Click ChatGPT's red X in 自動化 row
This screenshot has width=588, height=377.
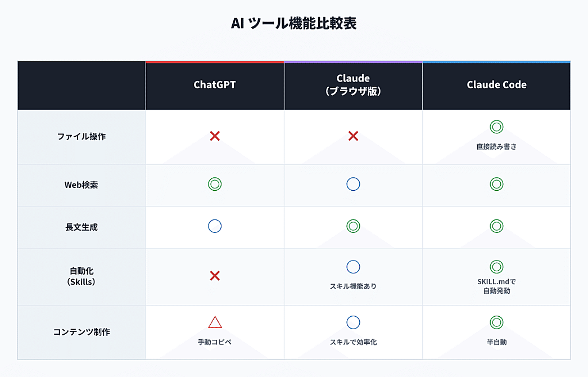(215, 276)
